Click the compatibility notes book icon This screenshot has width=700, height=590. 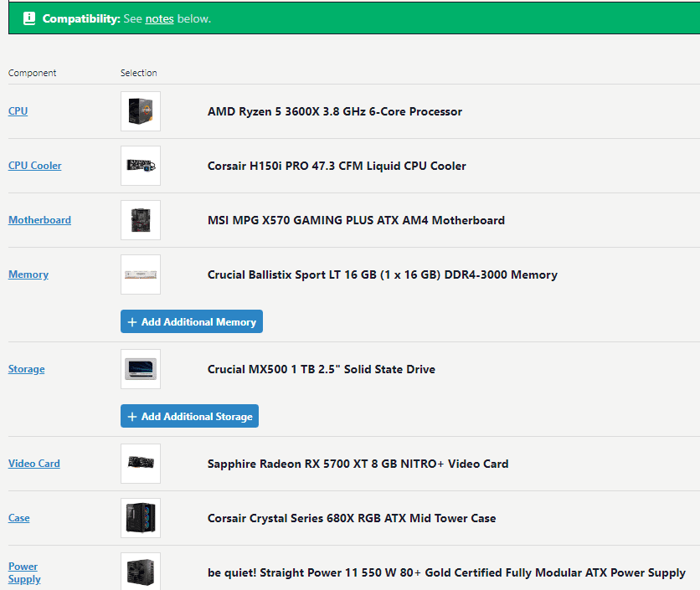point(29,18)
